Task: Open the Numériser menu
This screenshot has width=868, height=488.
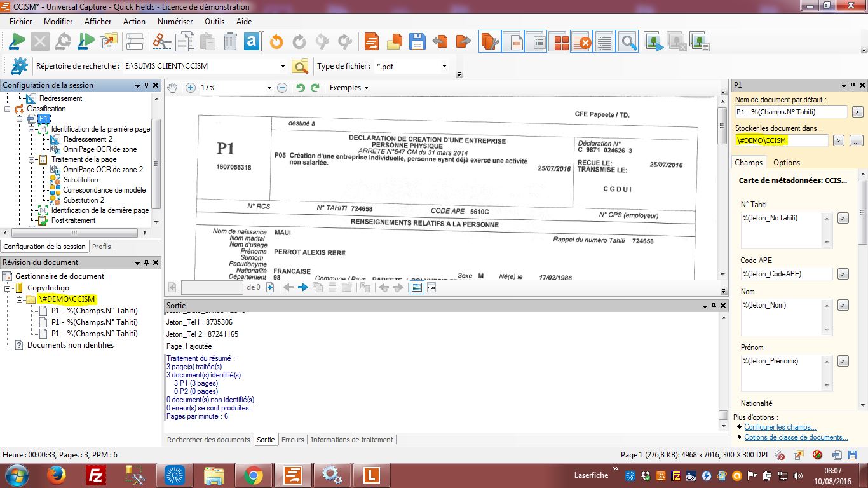Action: pos(175,21)
